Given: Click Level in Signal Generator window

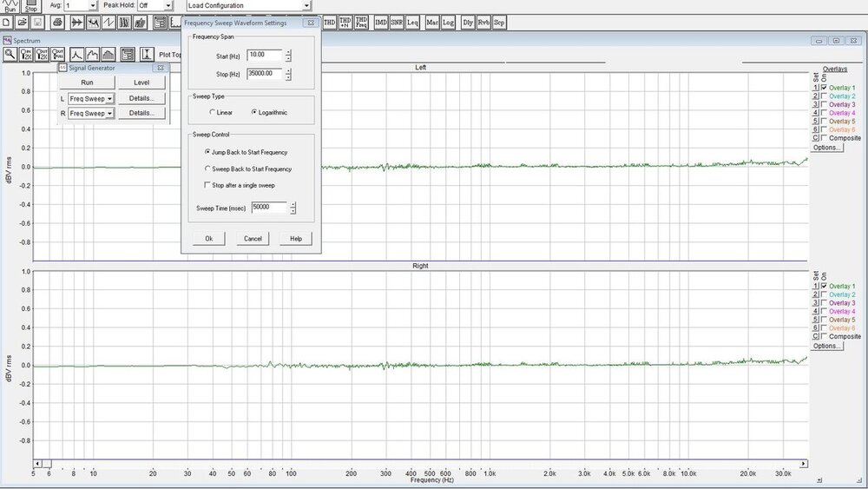Looking at the screenshot, I should point(141,83).
